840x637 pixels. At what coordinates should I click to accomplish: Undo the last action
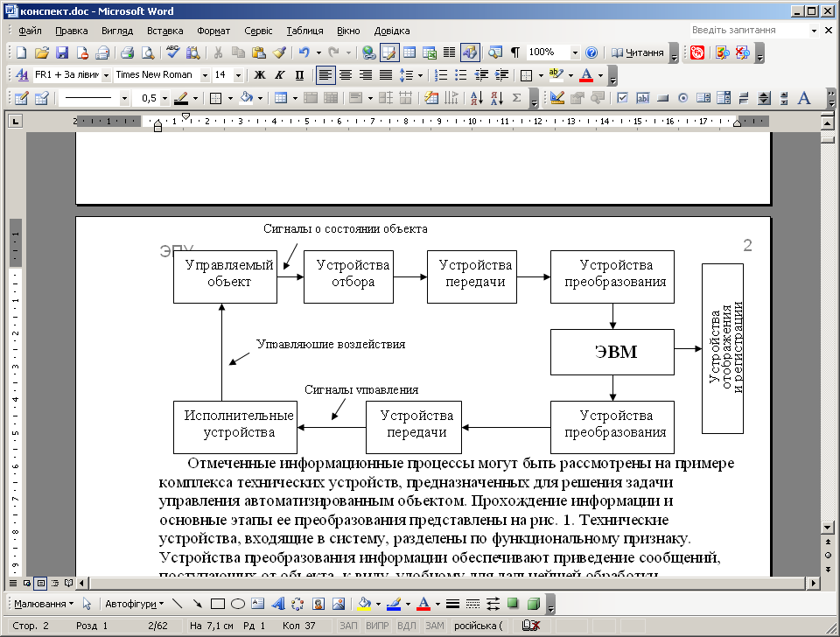[304, 52]
